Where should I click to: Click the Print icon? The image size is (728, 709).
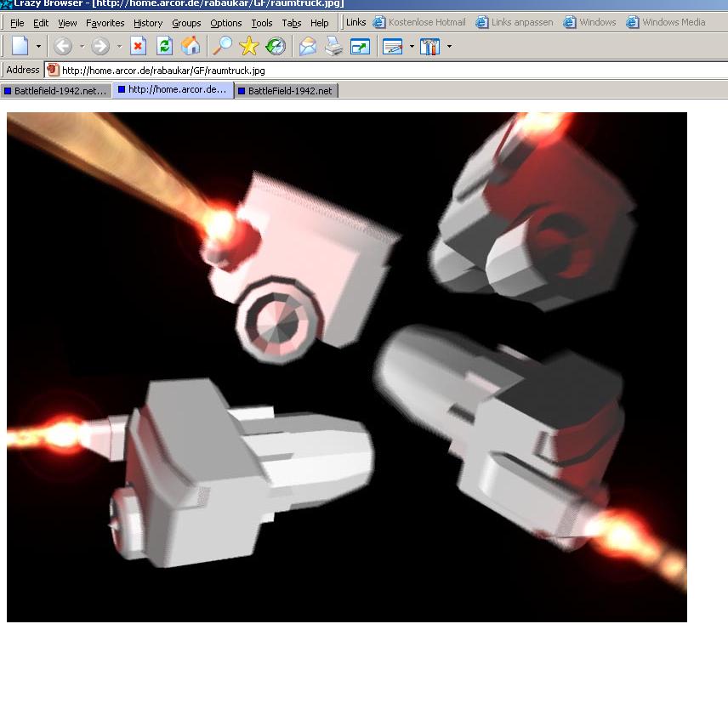(x=334, y=46)
